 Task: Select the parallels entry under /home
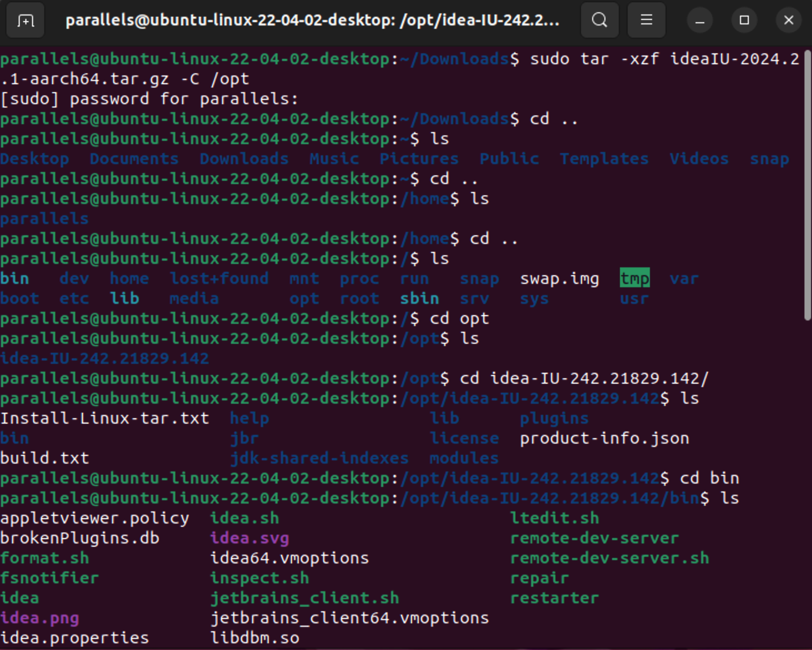43,218
